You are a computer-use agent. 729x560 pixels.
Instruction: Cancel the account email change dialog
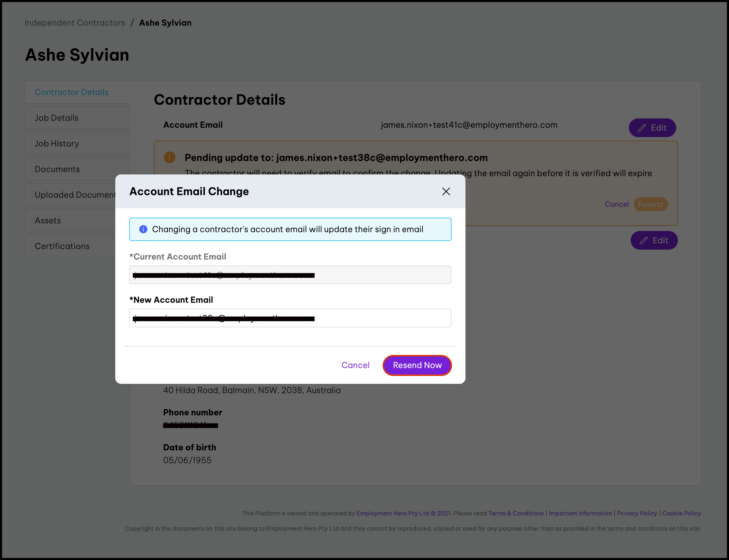pyautogui.click(x=355, y=365)
